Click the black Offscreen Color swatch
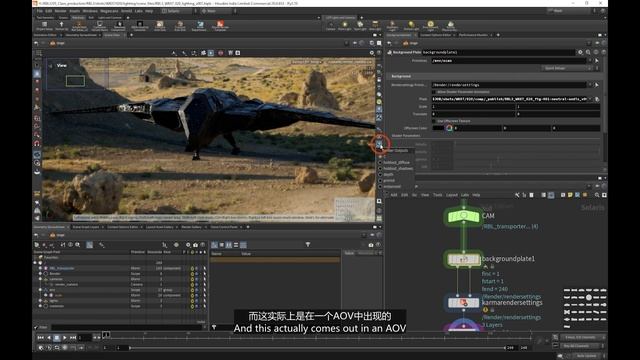 pyautogui.click(x=438, y=128)
